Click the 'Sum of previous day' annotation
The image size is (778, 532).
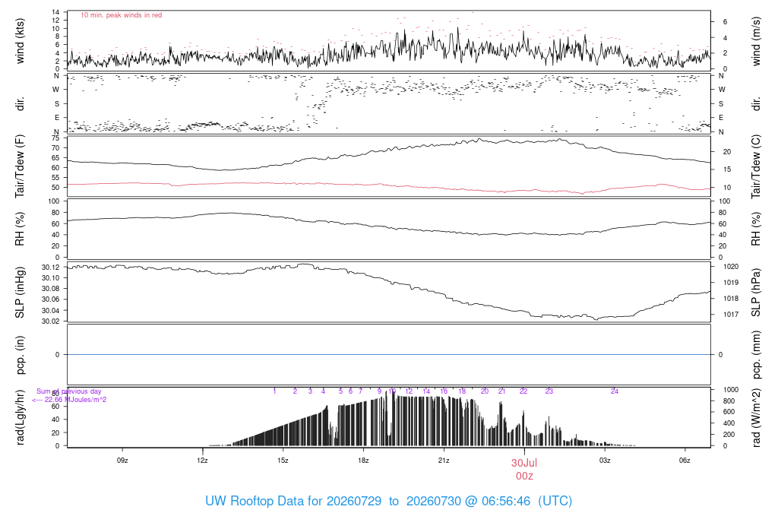click(x=69, y=391)
